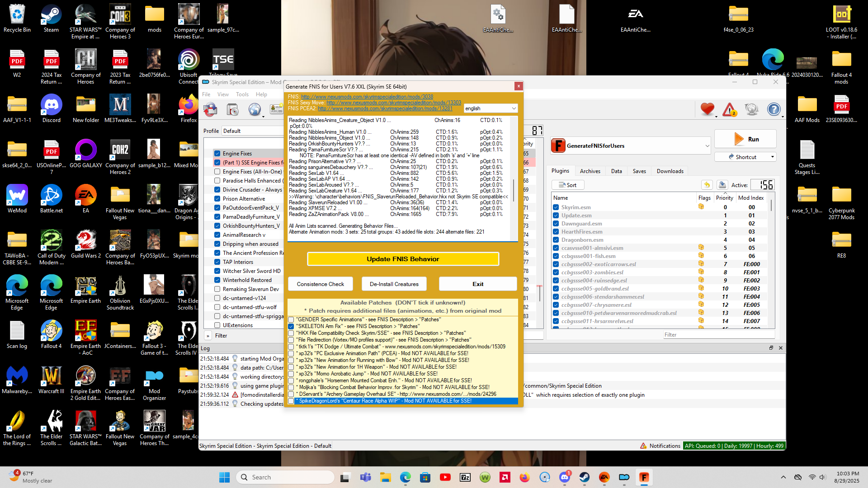Click the FNIS output log scrollbar

(x=514, y=178)
